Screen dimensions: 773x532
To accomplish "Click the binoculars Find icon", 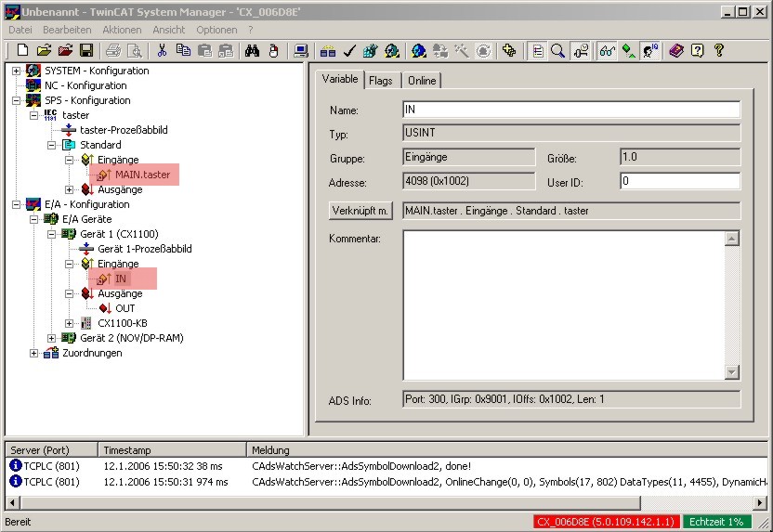I will coord(252,51).
